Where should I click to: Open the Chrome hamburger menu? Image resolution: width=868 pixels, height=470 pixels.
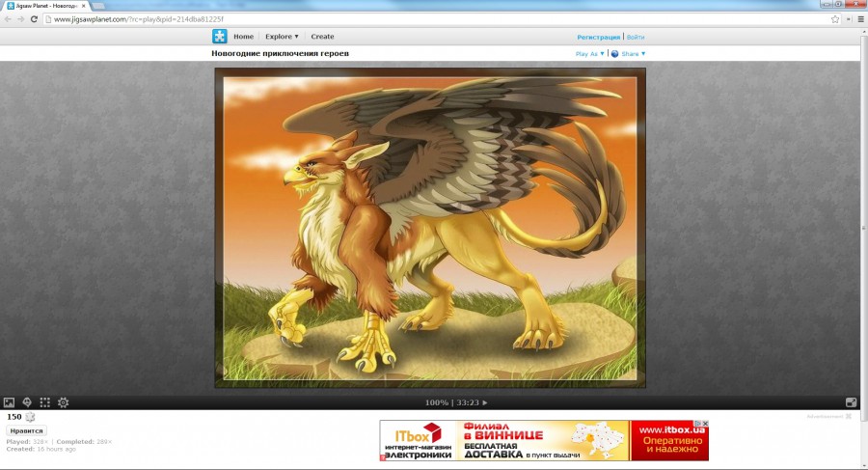pyautogui.click(x=861, y=19)
